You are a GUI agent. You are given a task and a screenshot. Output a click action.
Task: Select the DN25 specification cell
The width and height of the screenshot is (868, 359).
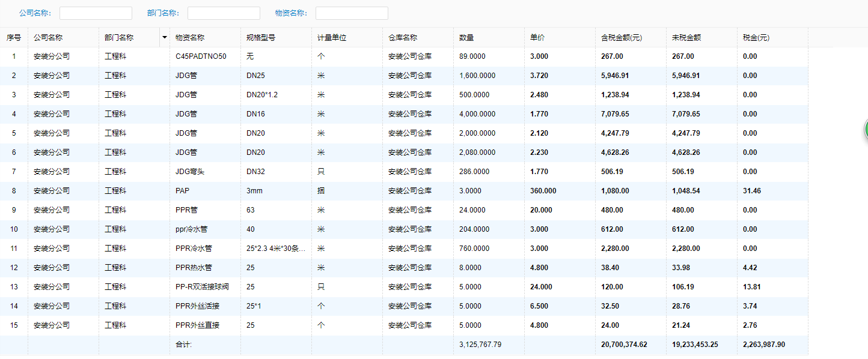tap(276, 76)
